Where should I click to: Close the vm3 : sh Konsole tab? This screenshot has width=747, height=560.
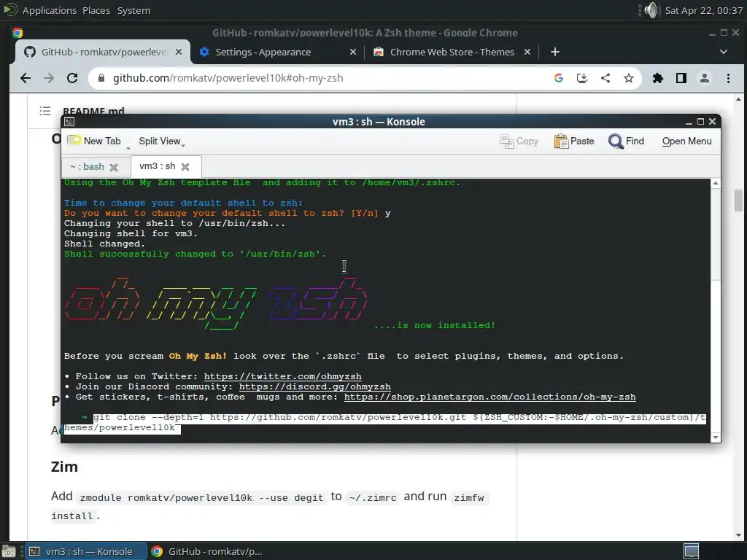coord(185,167)
